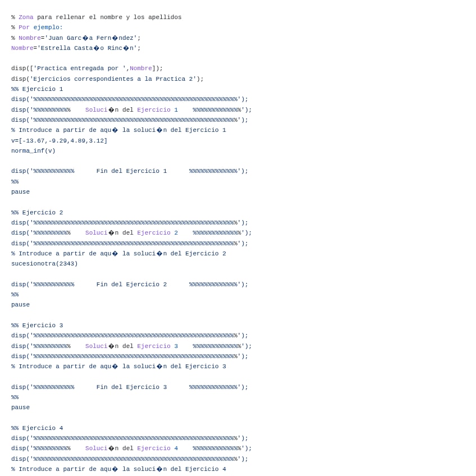Image resolution: width=476 pixels, height=476 pixels.
Task: Click the '%% Ejercicio 4' section header
Action: coord(37,428)
